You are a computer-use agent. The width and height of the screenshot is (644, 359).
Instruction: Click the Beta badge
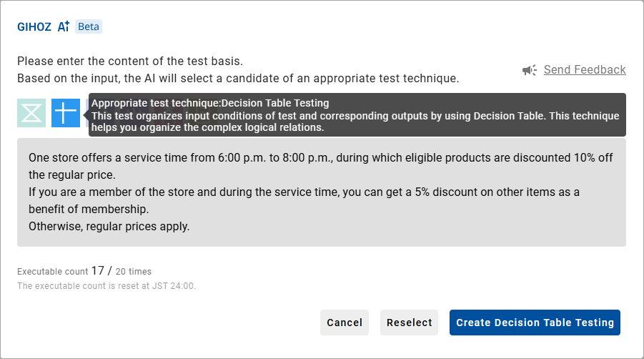[x=89, y=26]
